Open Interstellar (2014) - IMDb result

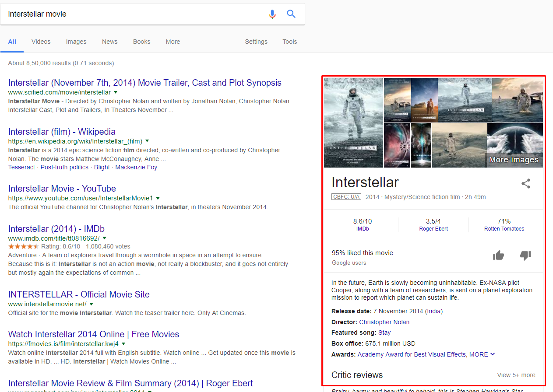56,229
